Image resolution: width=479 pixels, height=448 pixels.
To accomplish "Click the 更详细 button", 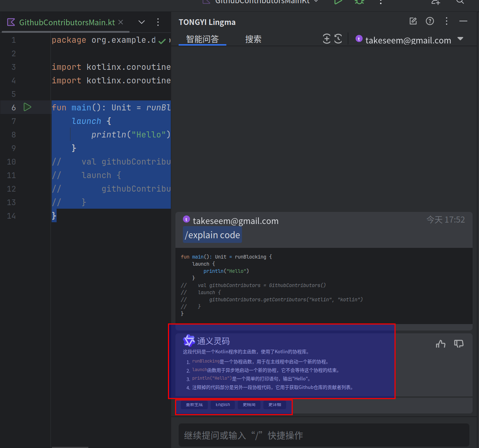I will pyautogui.click(x=275, y=405).
